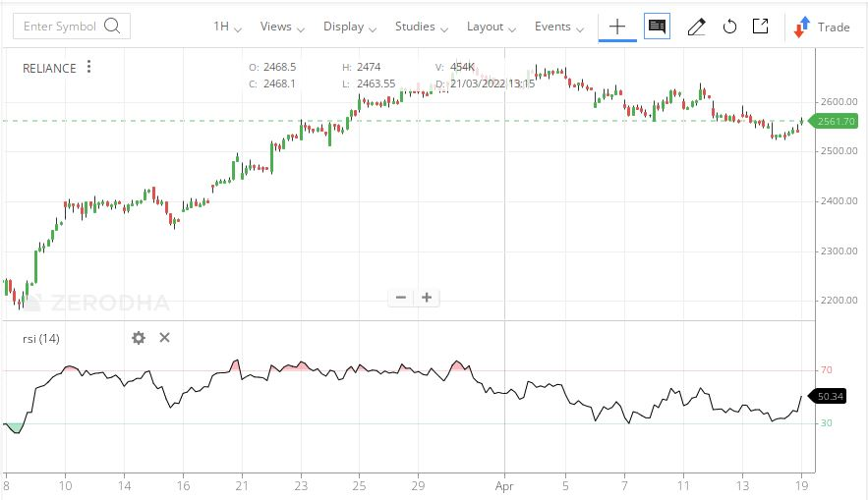Image resolution: width=868 pixels, height=500 pixels.
Task: Click the 21 date on time axis
Action: click(242, 485)
